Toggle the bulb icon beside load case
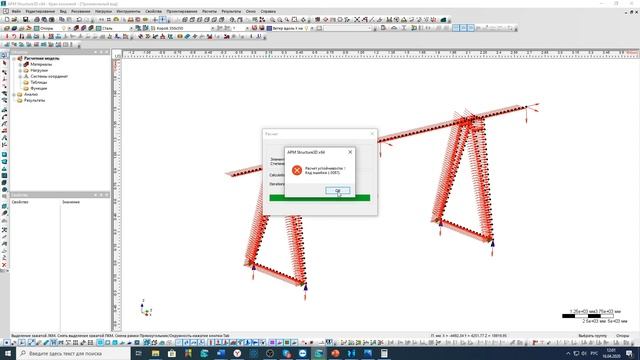 coord(307,28)
